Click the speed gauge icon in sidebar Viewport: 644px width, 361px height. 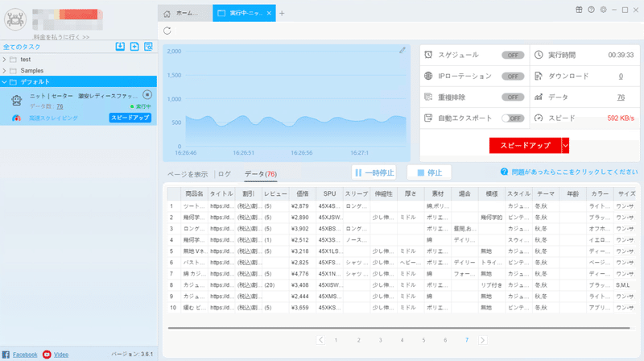coord(16,118)
